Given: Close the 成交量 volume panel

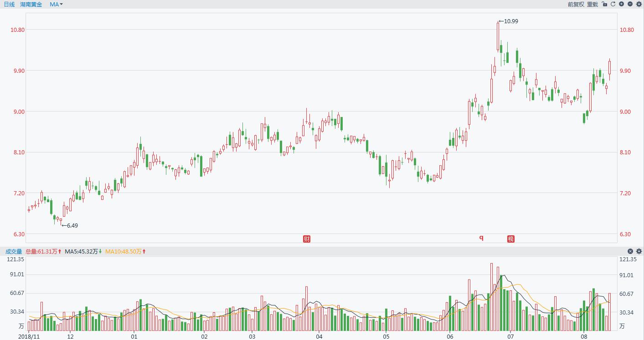Looking at the screenshot, I should click(x=630, y=251).
